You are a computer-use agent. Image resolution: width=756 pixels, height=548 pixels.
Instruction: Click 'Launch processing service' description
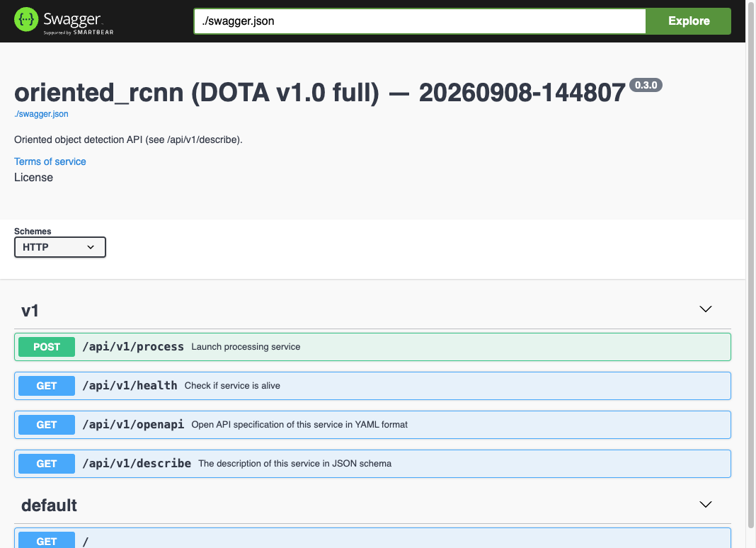(x=246, y=347)
